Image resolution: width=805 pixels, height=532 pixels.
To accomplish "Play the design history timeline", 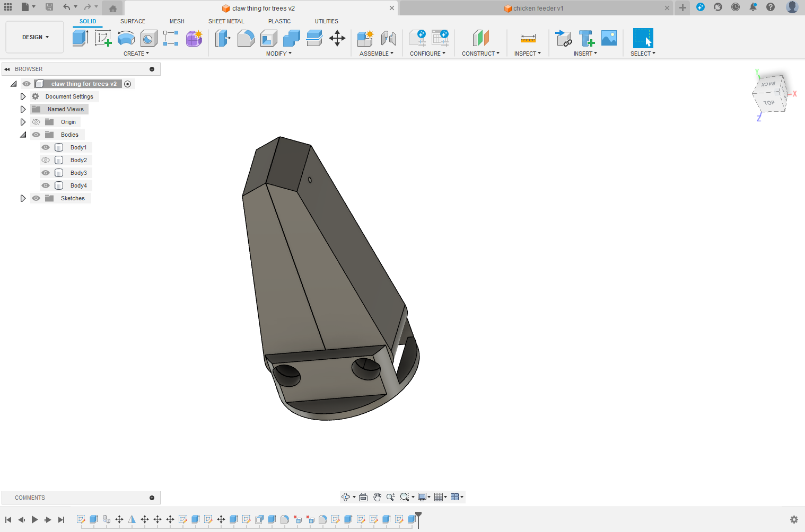I will point(34,520).
